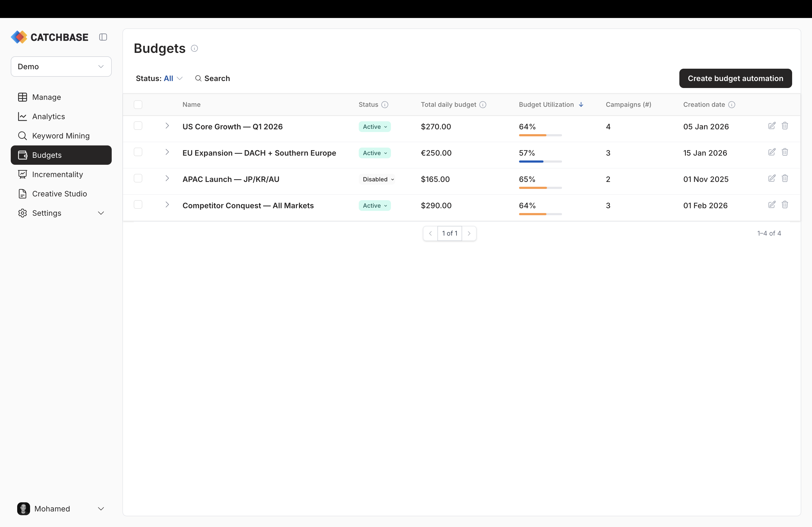
Task: Open the Demo workspace dropdown
Action: tap(61, 67)
